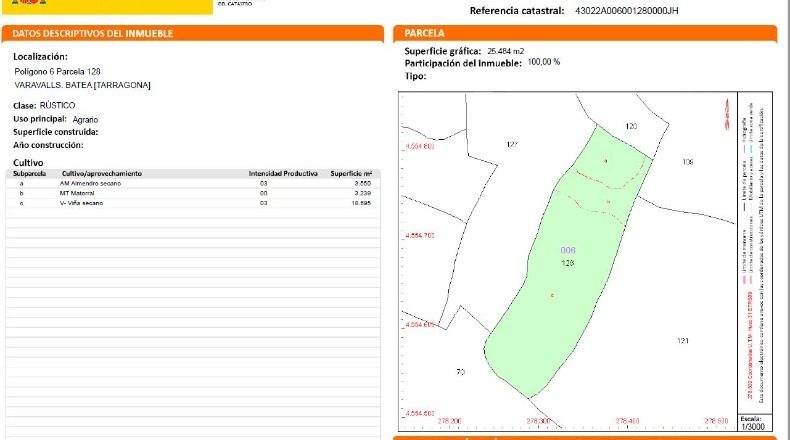This screenshot has height=440, width=790.
Task: Click intensity '00' in the Matorral row
Action: [x=264, y=193]
